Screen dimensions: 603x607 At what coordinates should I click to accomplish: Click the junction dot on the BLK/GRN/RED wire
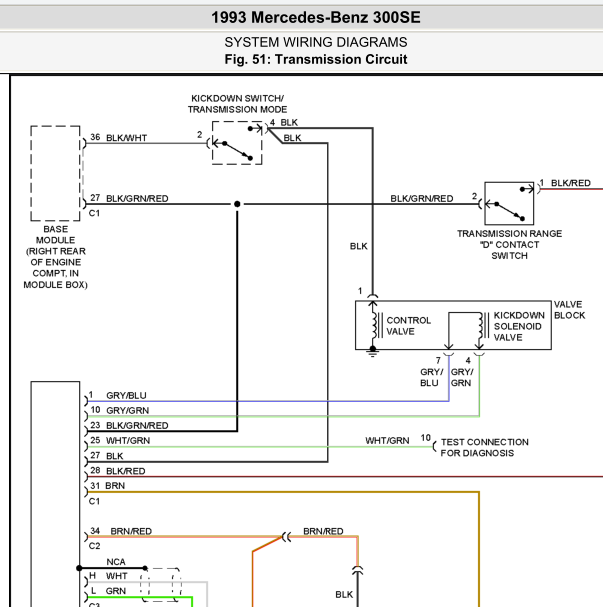237,204
